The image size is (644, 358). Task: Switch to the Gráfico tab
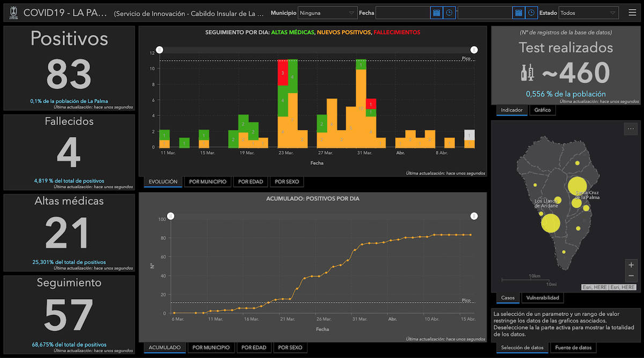tap(543, 110)
